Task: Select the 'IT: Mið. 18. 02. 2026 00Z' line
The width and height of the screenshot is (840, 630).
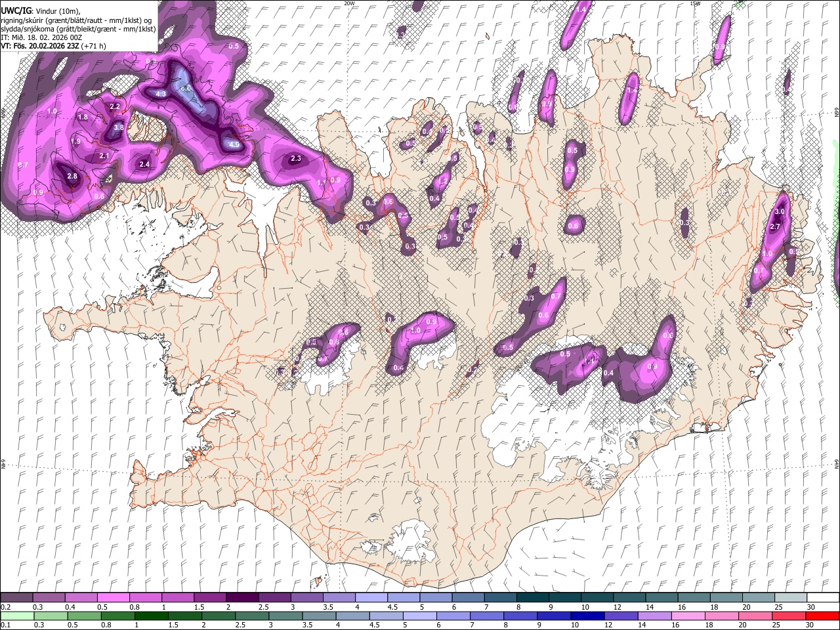Action: pyautogui.click(x=42, y=37)
